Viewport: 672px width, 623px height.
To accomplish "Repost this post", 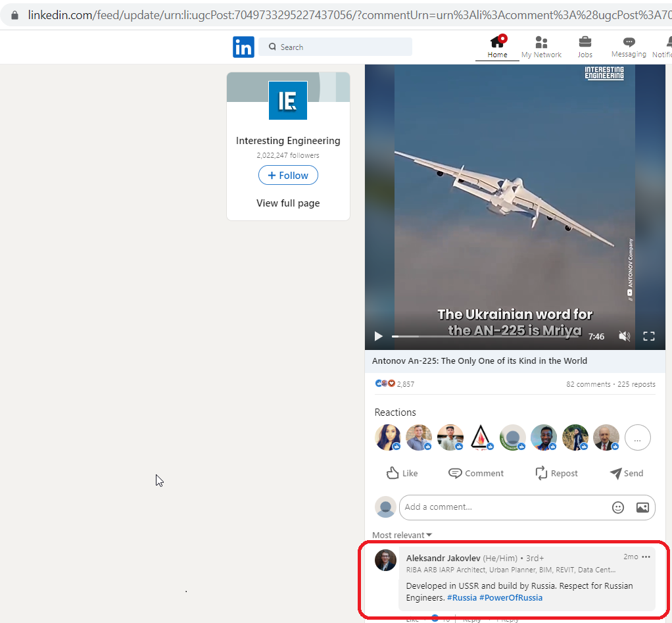I will [x=556, y=474].
